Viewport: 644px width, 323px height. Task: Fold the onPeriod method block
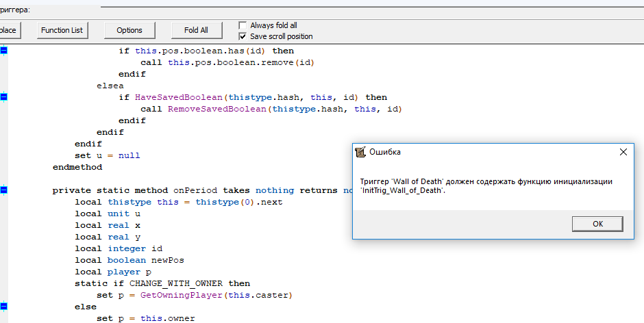(4, 190)
